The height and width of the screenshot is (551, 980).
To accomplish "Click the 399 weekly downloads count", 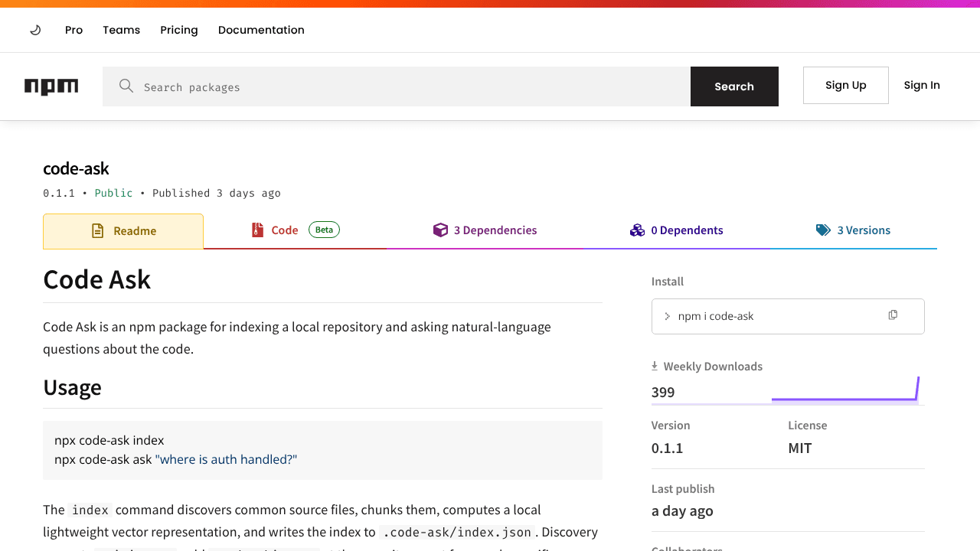I will [x=663, y=393].
